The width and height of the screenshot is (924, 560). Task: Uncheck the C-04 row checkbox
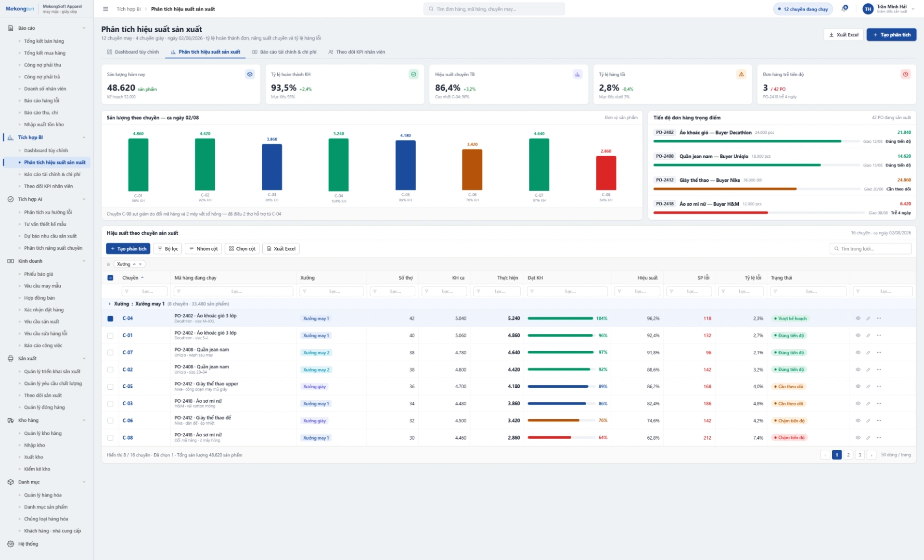[x=110, y=318]
